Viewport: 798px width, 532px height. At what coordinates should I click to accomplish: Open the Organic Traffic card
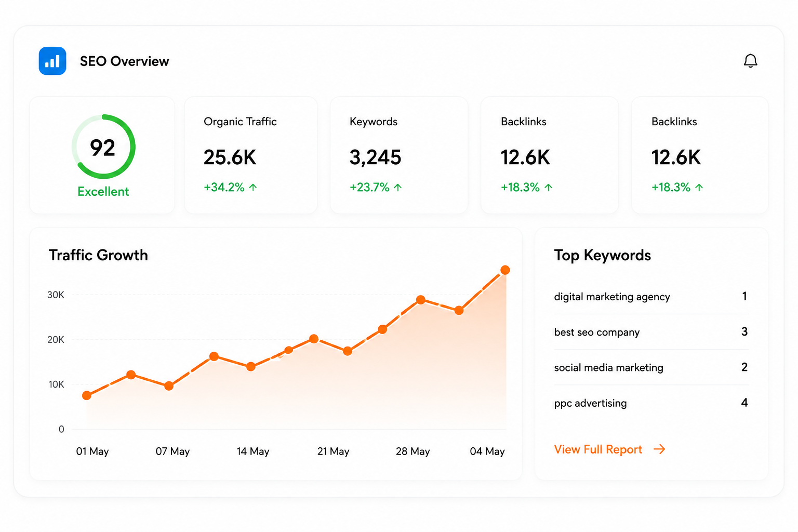(x=251, y=155)
